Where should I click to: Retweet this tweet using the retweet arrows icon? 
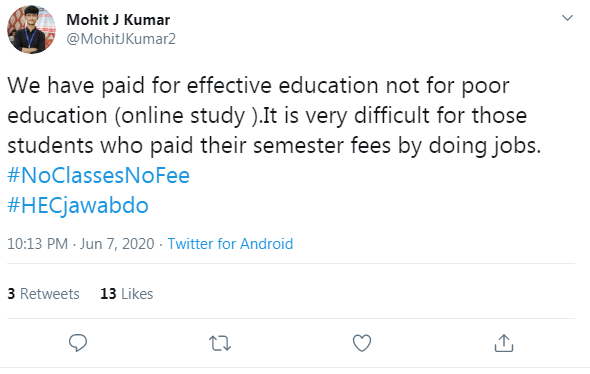220,343
